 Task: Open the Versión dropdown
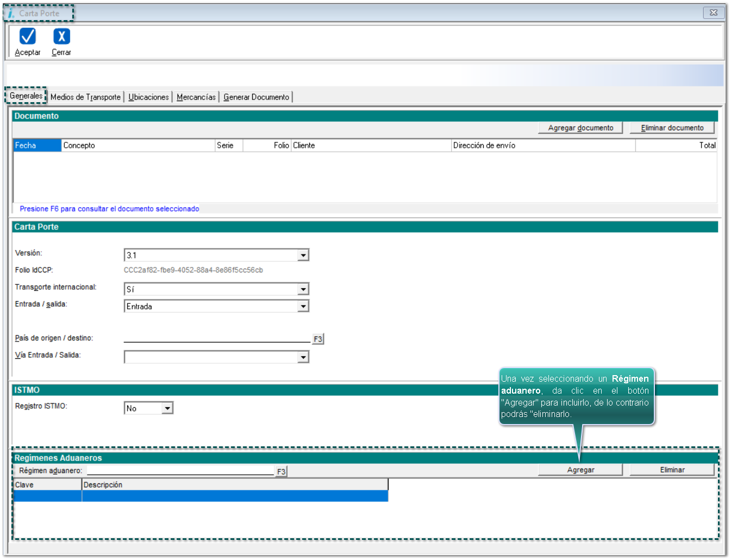point(303,255)
